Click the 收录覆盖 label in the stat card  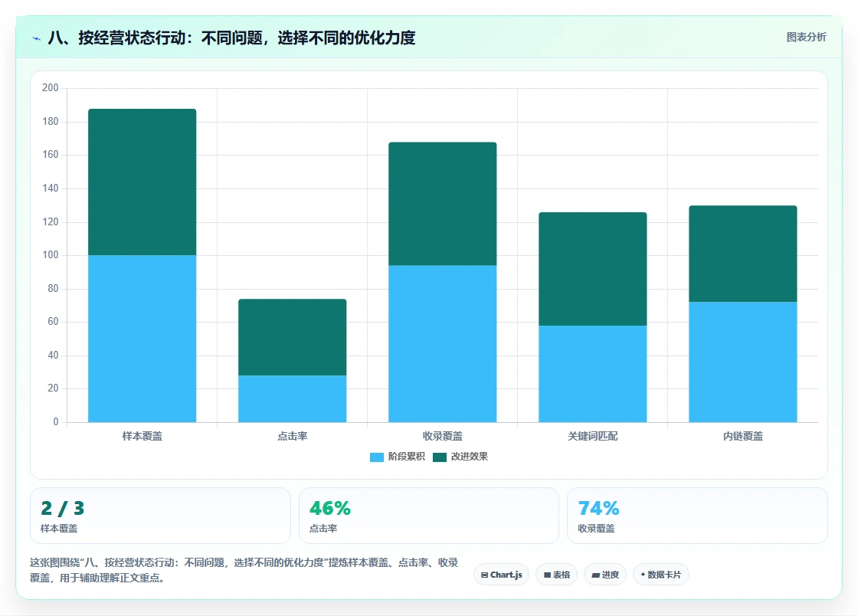pos(597,529)
